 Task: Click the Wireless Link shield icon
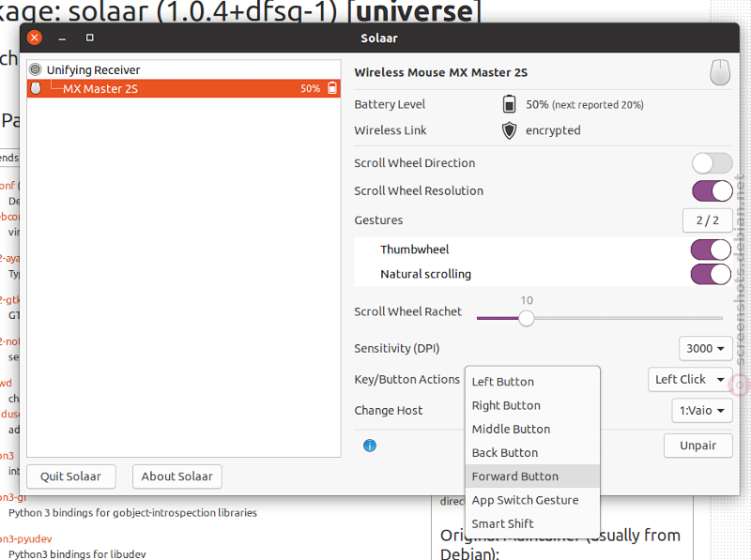pos(509,130)
